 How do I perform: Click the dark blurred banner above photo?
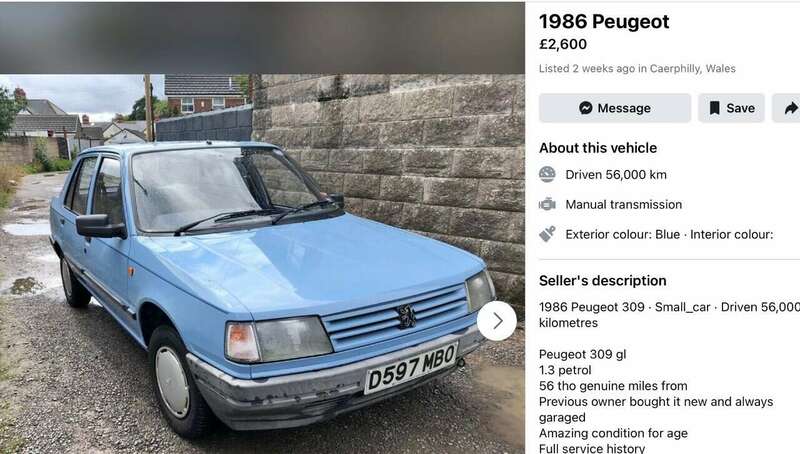click(262, 38)
